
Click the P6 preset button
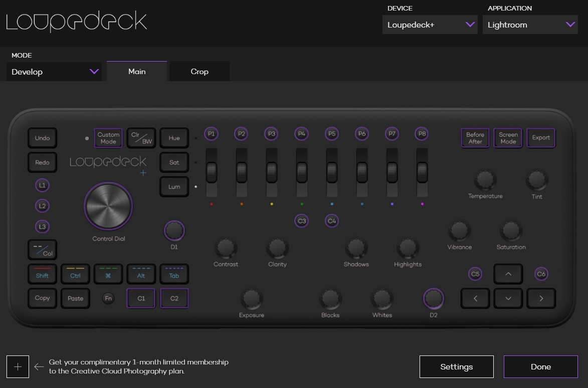click(362, 134)
